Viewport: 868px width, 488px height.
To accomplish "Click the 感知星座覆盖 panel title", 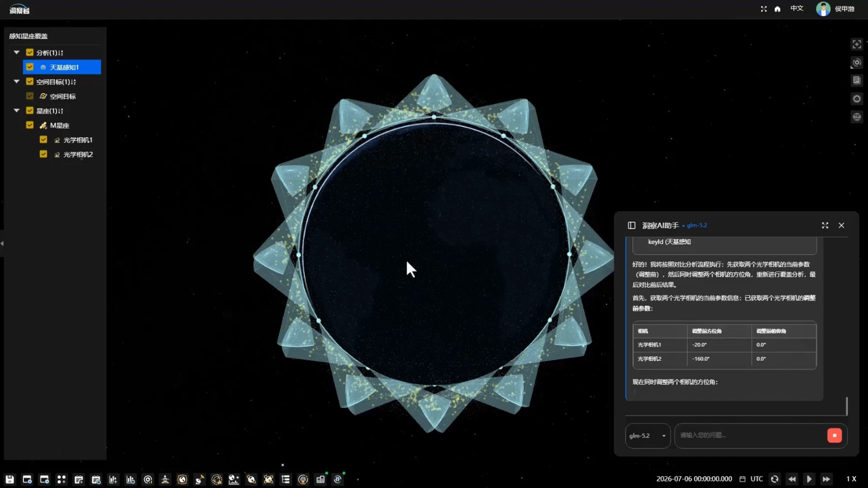I will (29, 36).
